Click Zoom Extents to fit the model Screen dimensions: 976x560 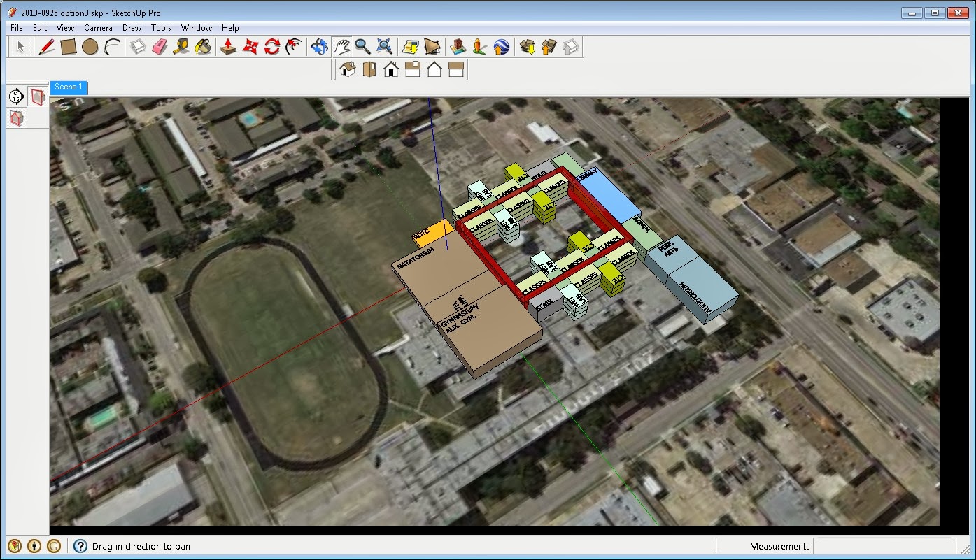click(x=383, y=46)
